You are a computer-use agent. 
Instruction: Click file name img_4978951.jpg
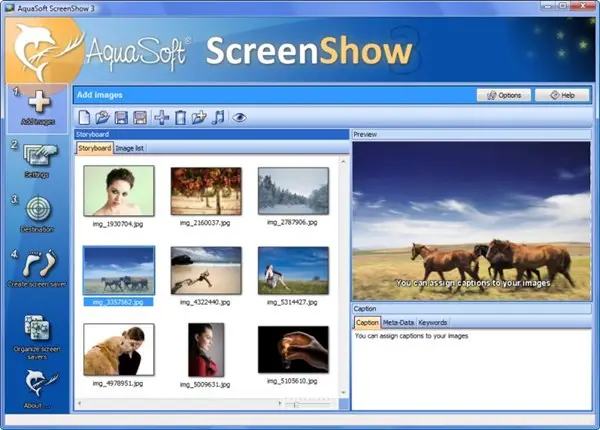pyautogui.click(x=118, y=383)
